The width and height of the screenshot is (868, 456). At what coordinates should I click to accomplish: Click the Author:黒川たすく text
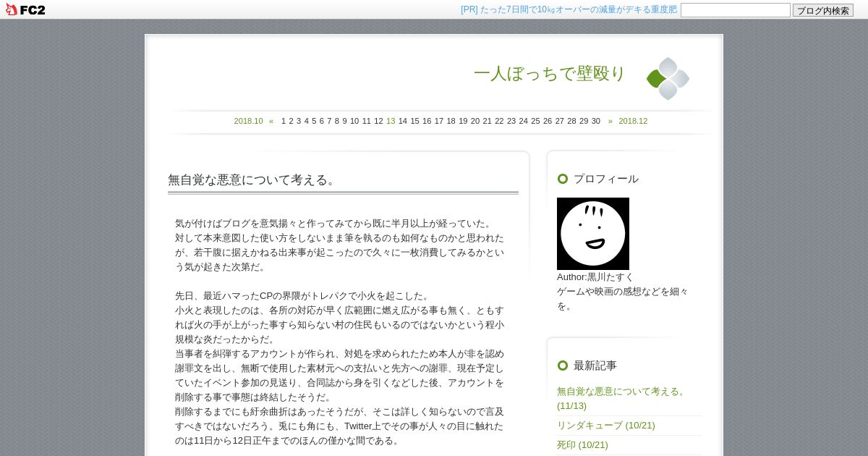tap(595, 276)
